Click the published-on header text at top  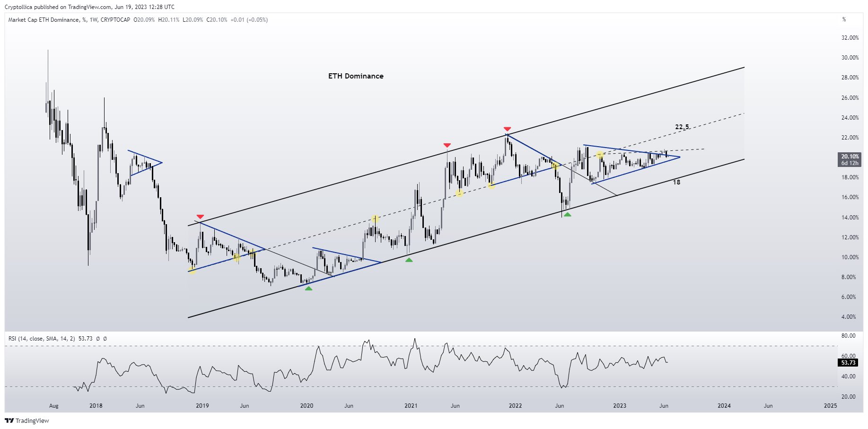(89, 7)
